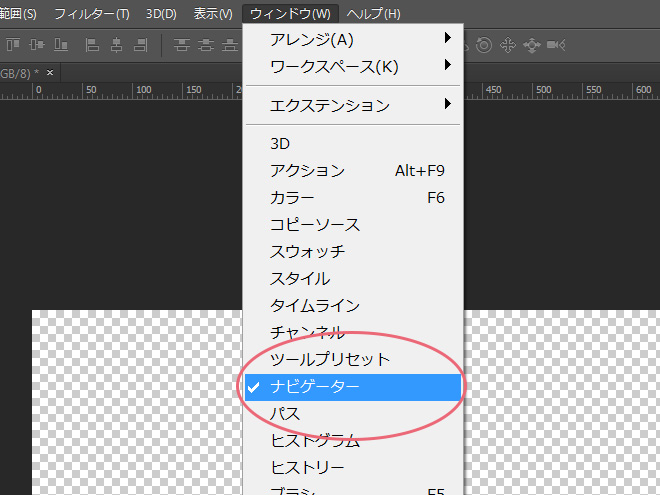Select the 3D zoom camera icon

[557, 44]
